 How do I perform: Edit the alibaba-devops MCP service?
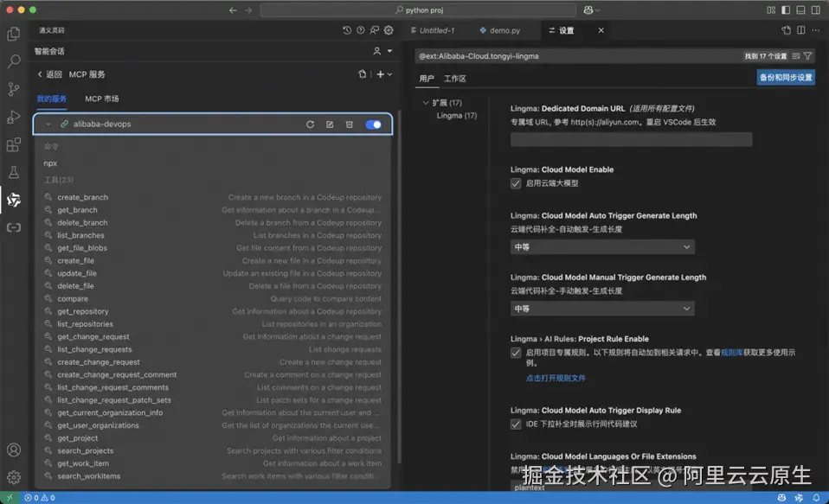(x=330, y=124)
